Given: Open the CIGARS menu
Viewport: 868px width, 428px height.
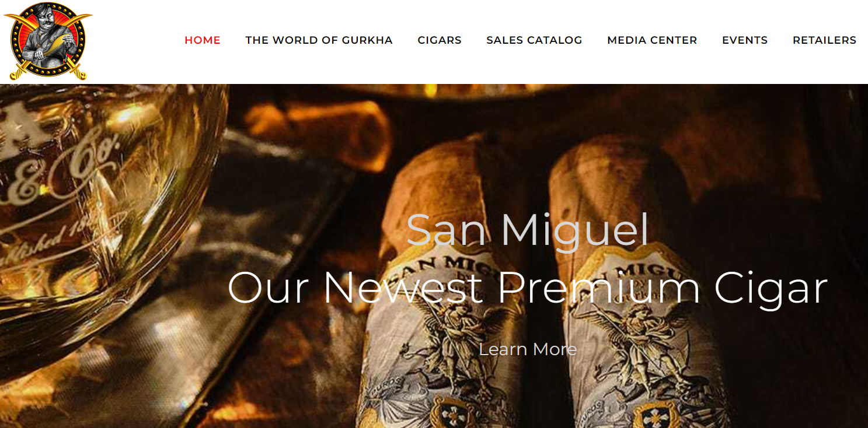Looking at the screenshot, I should coord(440,40).
